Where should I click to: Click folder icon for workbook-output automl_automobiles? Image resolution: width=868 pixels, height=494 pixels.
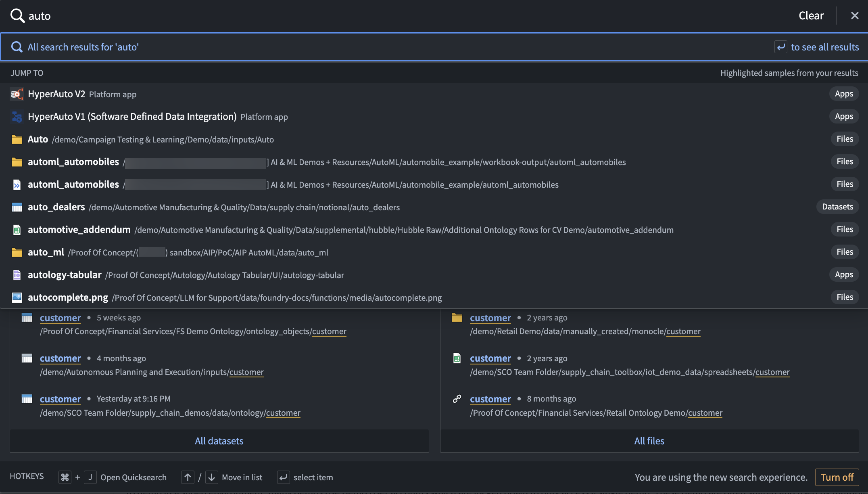point(17,162)
